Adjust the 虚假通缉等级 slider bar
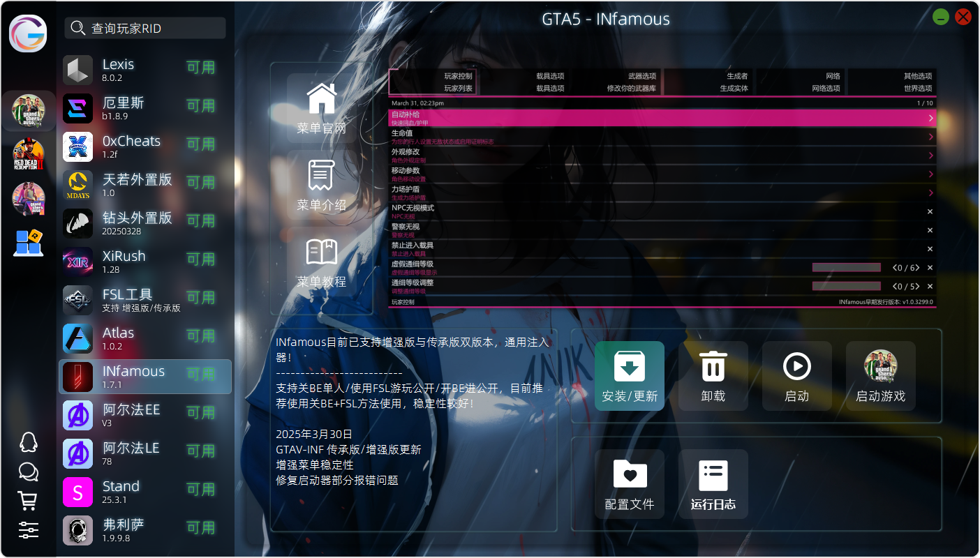This screenshot has height=558, width=980. click(846, 268)
